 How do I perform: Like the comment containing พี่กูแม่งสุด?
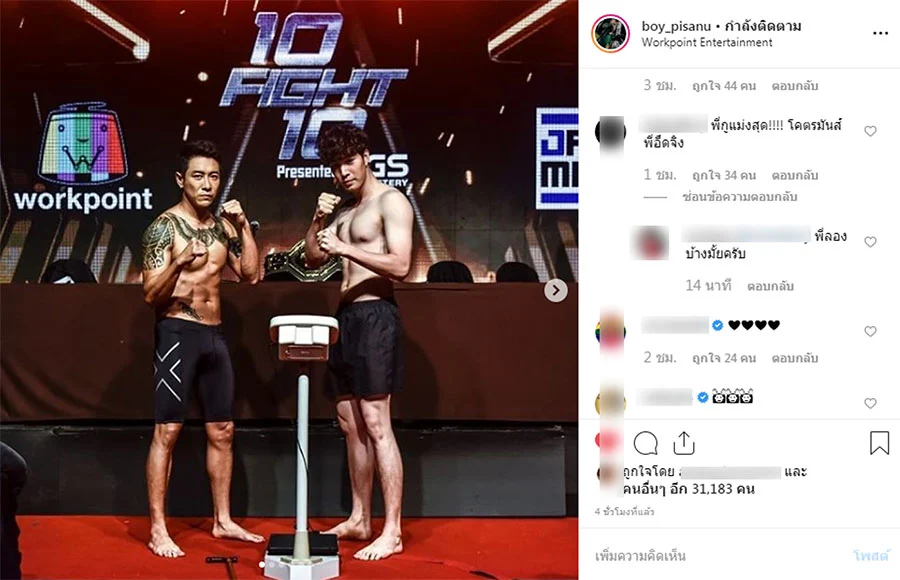tap(870, 131)
